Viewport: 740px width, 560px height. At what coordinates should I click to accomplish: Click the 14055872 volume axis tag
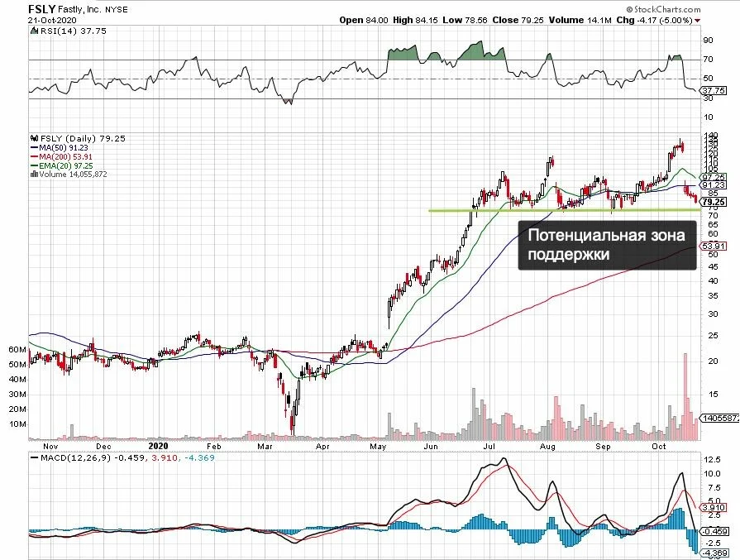pos(720,418)
